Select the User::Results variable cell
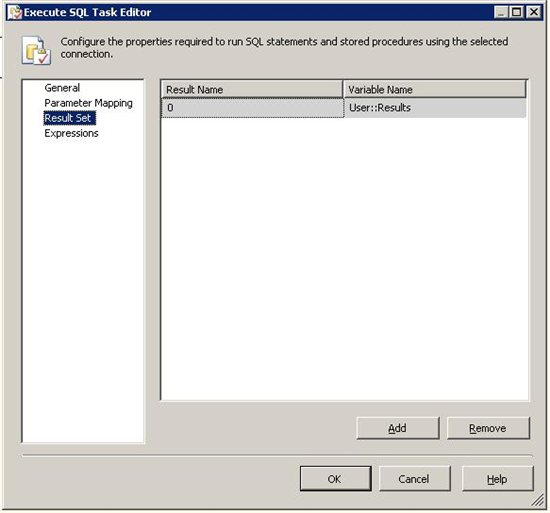The width and height of the screenshot is (550, 513). (x=435, y=108)
